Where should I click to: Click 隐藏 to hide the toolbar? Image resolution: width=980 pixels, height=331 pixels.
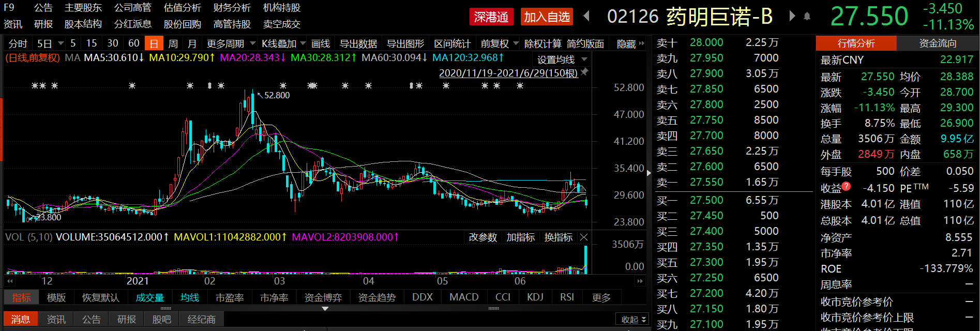tap(627, 43)
